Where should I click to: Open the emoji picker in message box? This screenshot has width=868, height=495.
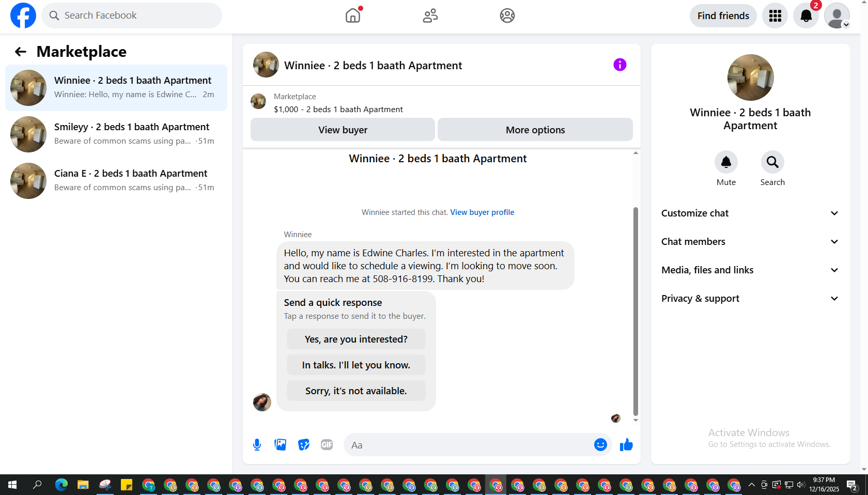600,445
